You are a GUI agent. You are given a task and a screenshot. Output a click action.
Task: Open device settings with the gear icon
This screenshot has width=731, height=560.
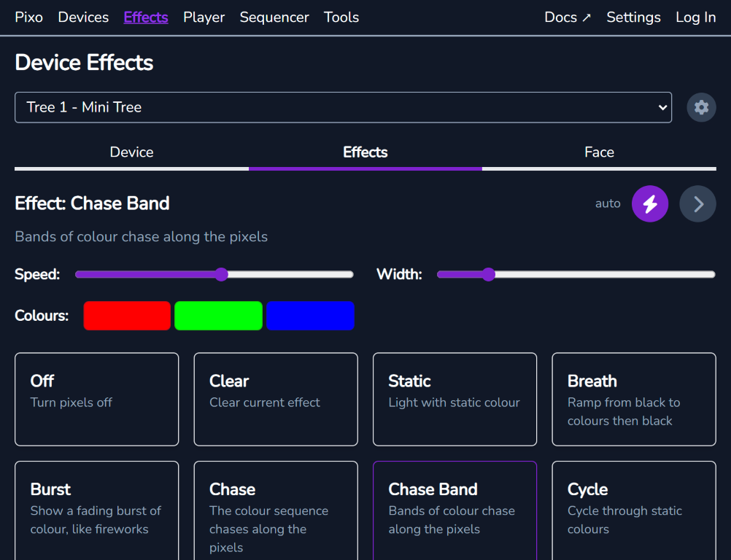point(700,107)
